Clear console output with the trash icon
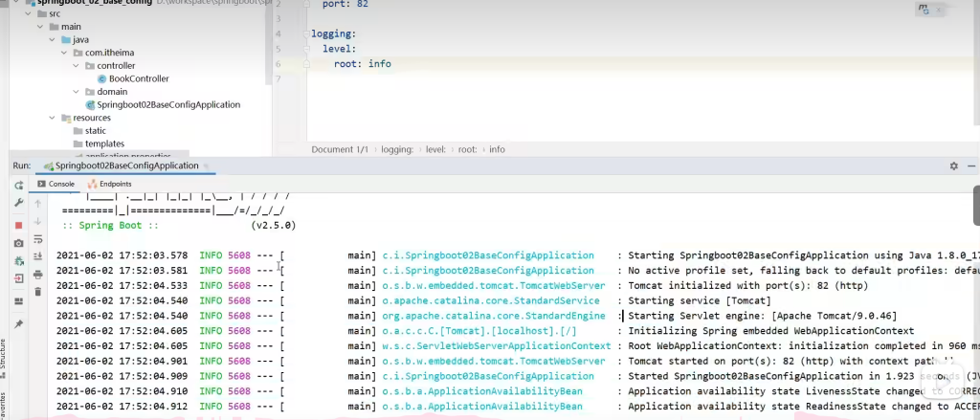This screenshot has height=420, width=980. click(x=38, y=291)
